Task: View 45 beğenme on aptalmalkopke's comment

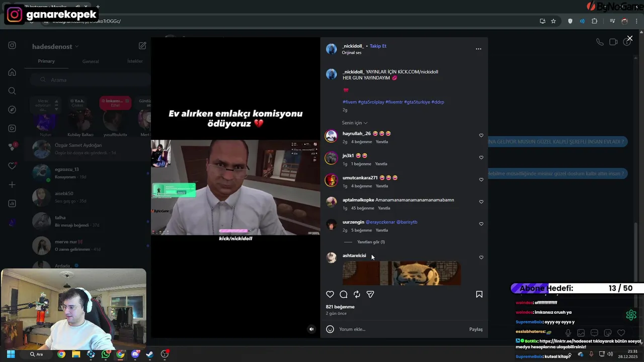Action: click(362, 208)
